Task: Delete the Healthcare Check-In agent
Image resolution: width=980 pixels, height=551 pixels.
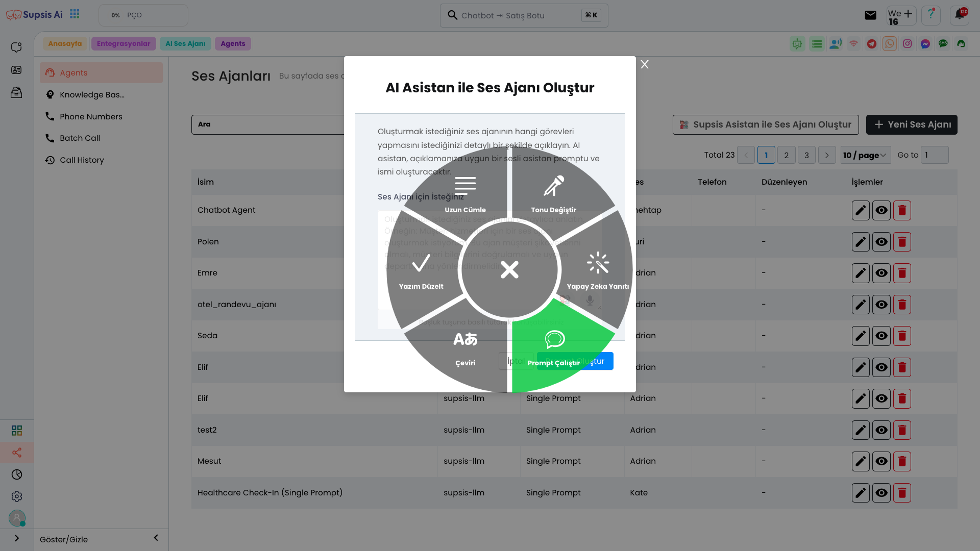Action: (902, 493)
